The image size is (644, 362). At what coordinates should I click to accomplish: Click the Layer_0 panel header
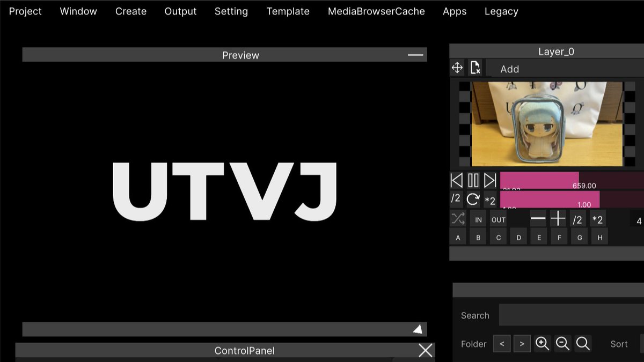546,51
